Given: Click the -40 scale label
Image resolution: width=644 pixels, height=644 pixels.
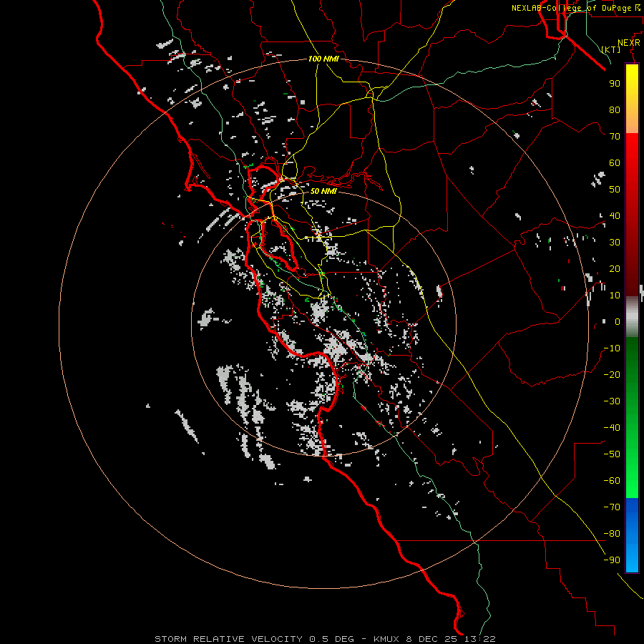Looking at the screenshot, I should tap(612, 428).
